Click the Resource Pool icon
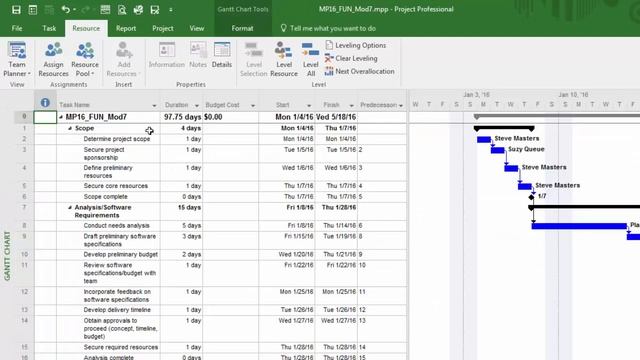The image size is (640, 360). click(x=85, y=51)
